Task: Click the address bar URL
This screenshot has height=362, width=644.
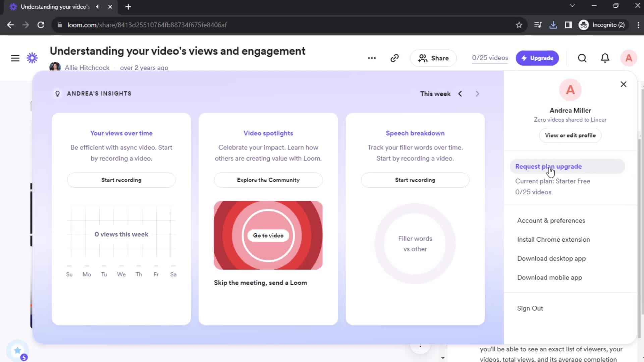Action: click(147, 25)
